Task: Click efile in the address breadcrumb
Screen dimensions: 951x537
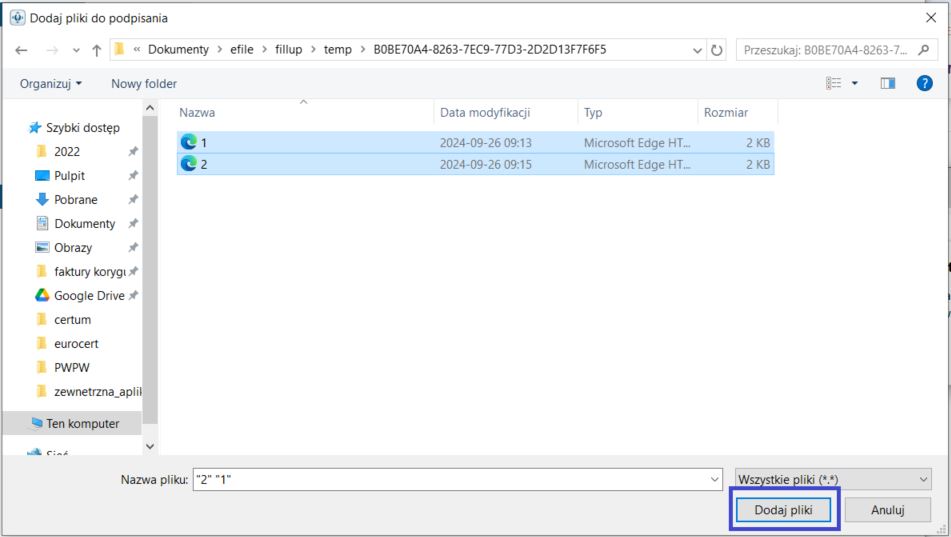Action: (x=241, y=50)
